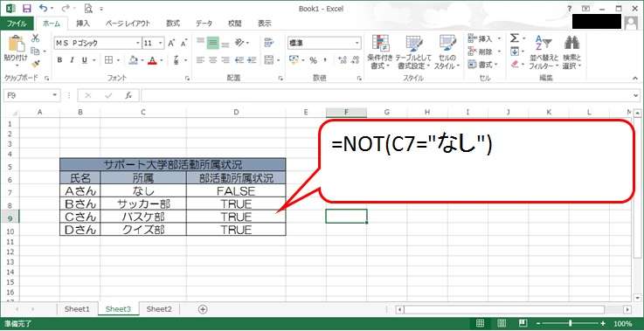Open the Clipboard (クリップボード) pane launcher

click(x=47, y=78)
